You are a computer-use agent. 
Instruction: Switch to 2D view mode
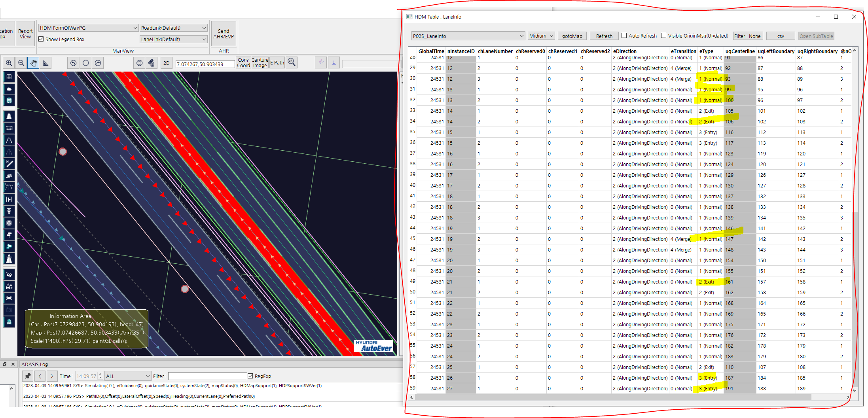tap(166, 62)
